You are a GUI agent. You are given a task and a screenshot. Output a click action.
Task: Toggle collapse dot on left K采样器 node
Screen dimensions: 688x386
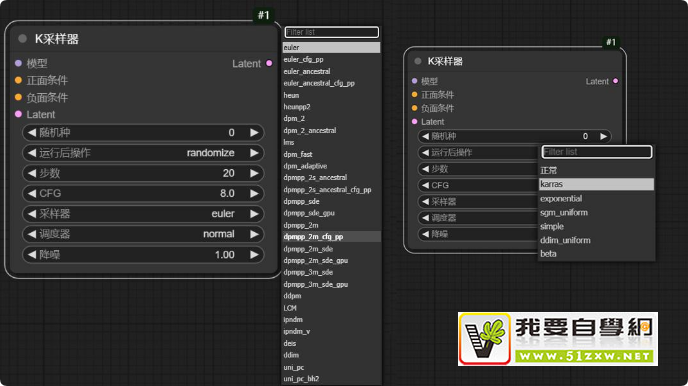[22, 39]
